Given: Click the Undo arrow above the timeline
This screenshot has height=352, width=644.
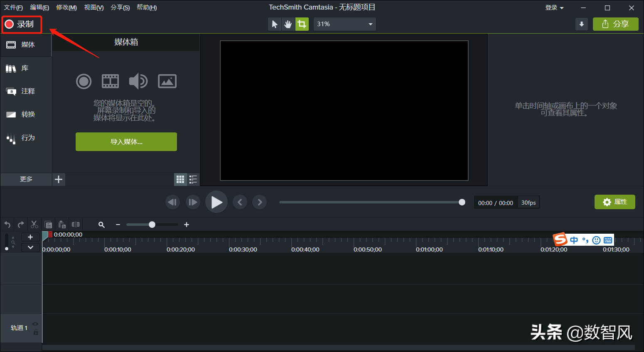Looking at the screenshot, I should pyautogui.click(x=7, y=225).
